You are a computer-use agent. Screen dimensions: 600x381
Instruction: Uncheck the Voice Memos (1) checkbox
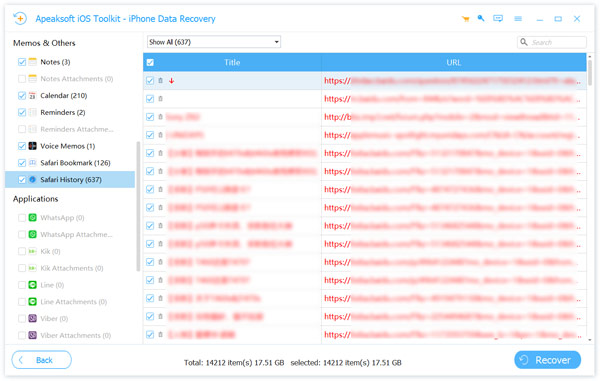point(22,146)
